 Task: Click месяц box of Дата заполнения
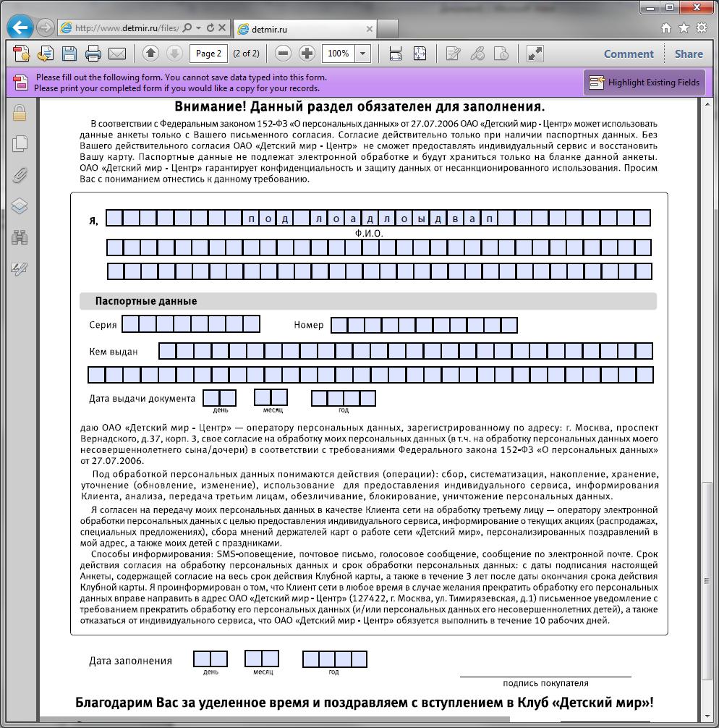click(x=262, y=659)
